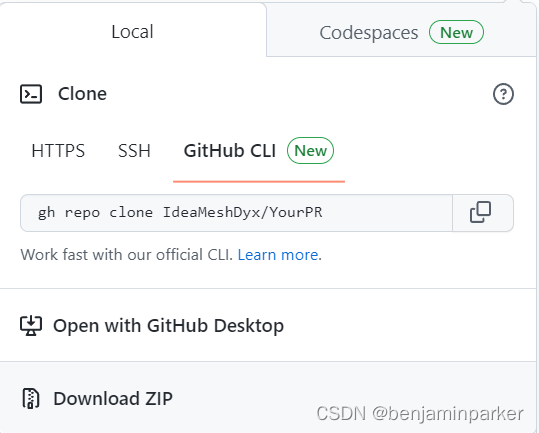Select the HTTPS clone option
Image resolution: width=539 pixels, height=433 pixels.
58,151
